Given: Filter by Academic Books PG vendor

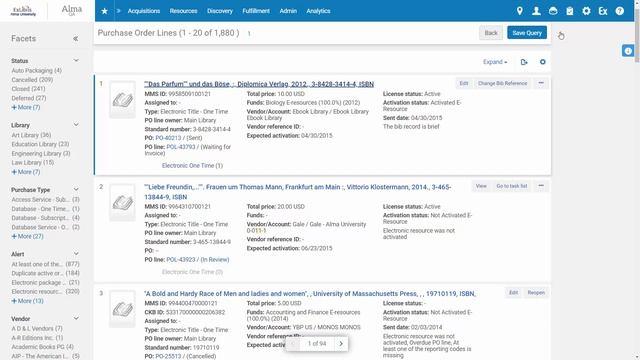Looking at the screenshot, I should point(42,347).
